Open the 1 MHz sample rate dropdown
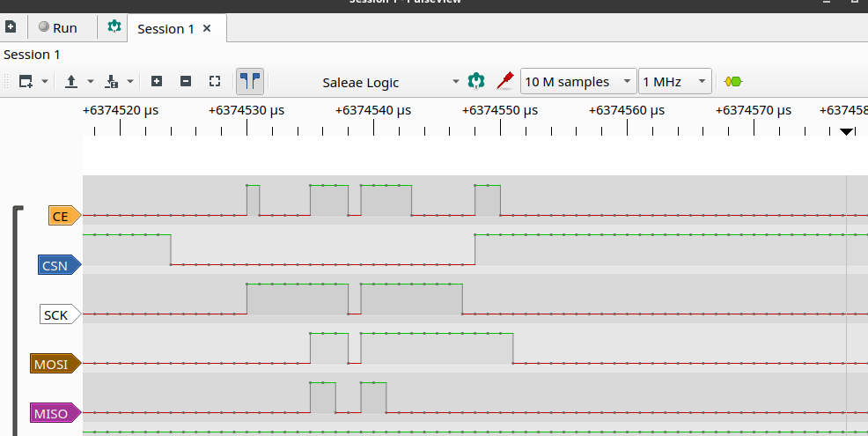868x436 pixels. [x=675, y=82]
